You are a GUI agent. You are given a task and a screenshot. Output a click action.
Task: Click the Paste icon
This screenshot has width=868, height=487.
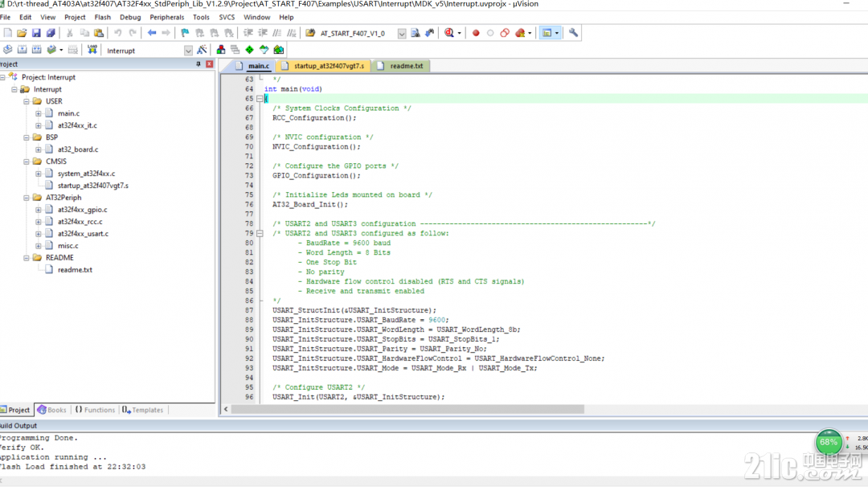(x=99, y=33)
